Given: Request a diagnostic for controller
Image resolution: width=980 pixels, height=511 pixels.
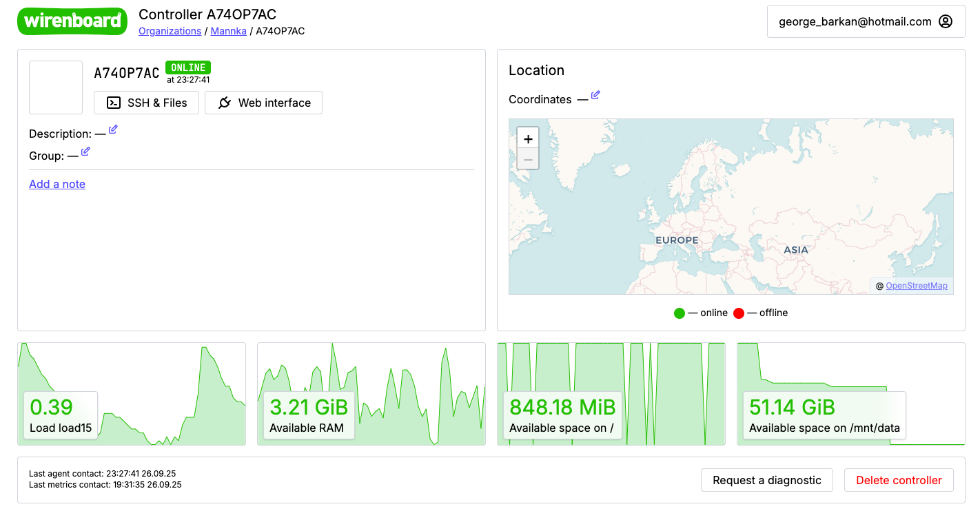Looking at the screenshot, I should [x=766, y=480].
